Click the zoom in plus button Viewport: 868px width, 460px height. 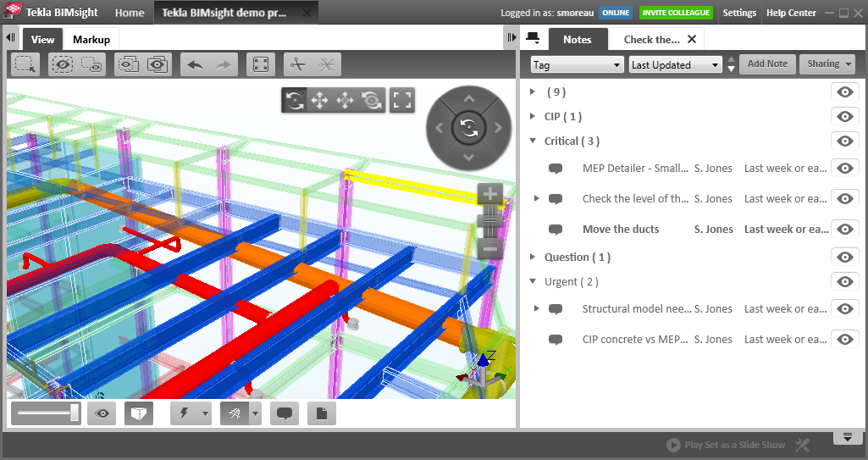(x=490, y=194)
